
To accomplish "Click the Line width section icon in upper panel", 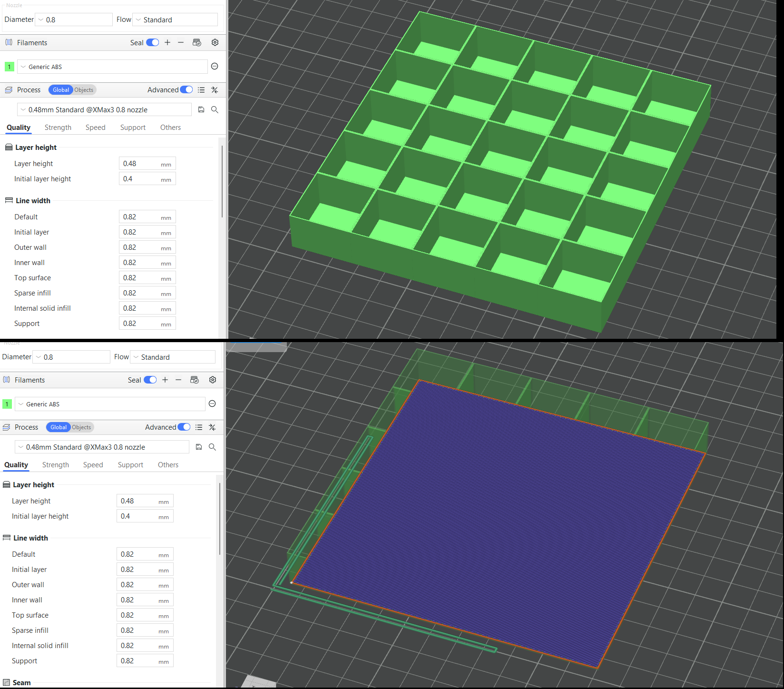I will pos(9,201).
